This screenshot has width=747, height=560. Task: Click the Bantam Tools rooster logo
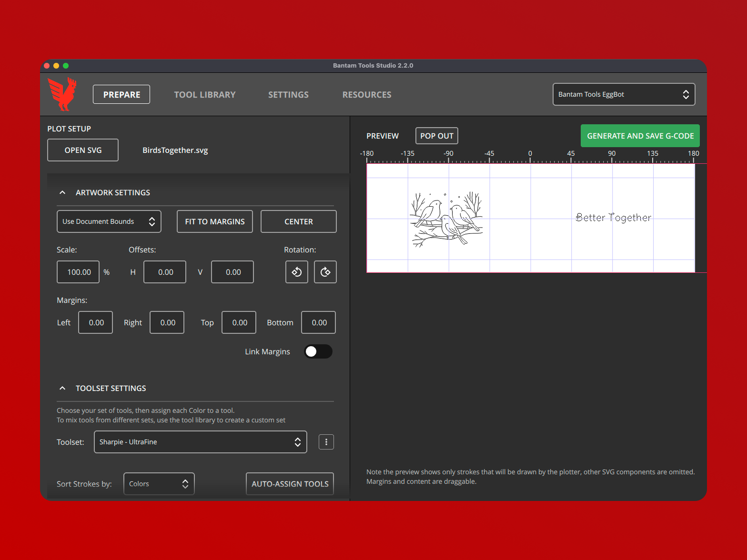(x=62, y=94)
